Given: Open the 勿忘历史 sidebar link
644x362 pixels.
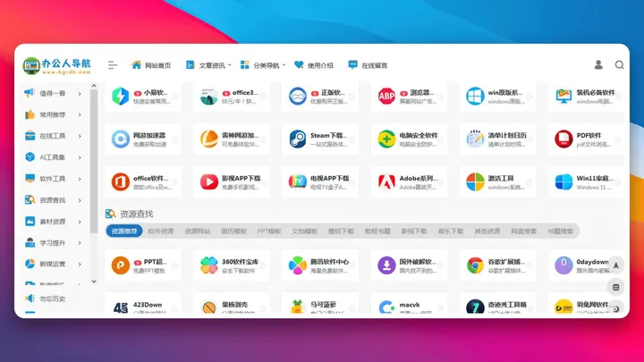Looking at the screenshot, I should [x=46, y=299].
